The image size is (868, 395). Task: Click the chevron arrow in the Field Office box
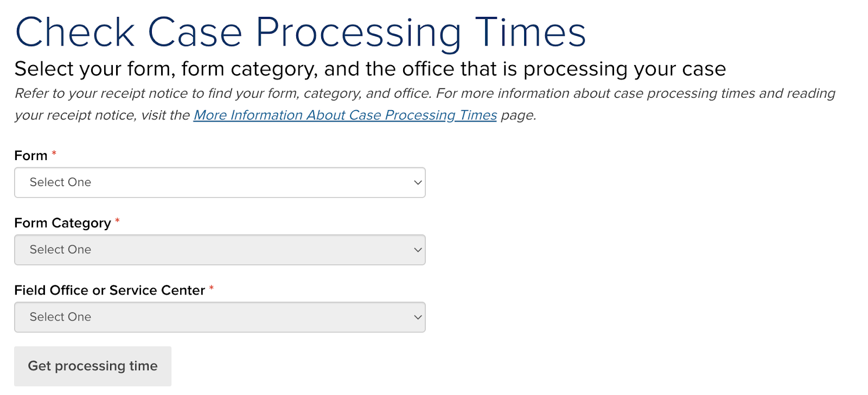[418, 317]
